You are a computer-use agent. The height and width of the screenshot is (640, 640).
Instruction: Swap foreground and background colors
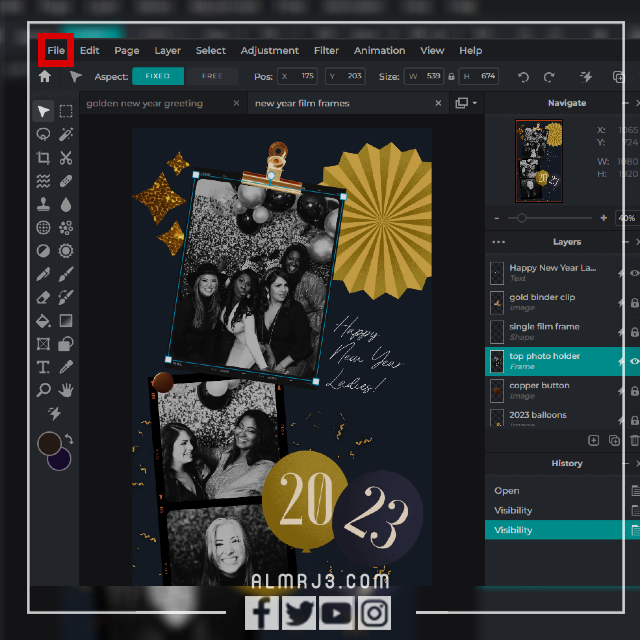pos(69,440)
